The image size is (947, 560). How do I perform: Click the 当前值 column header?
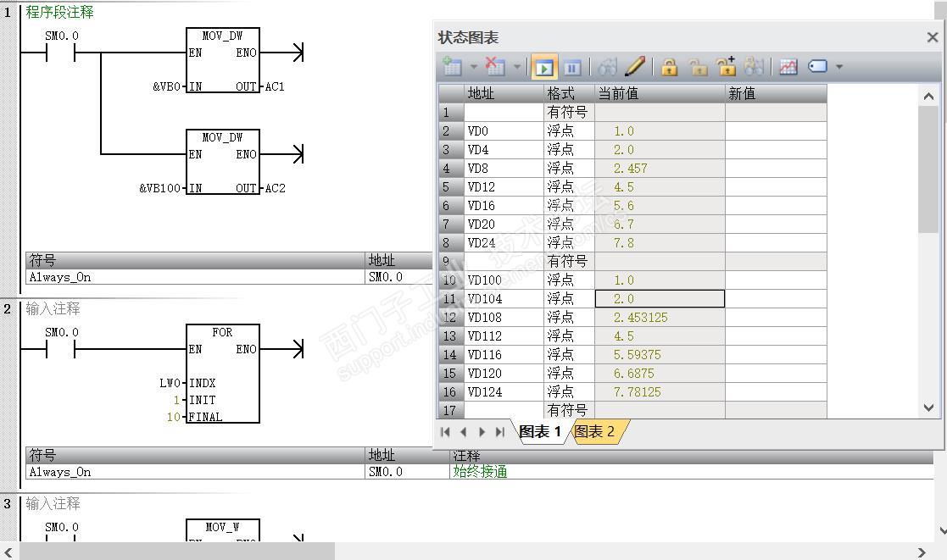660,93
